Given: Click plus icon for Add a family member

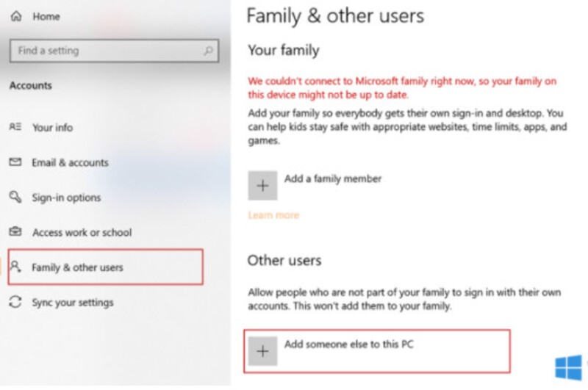Looking at the screenshot, I should 262,185.
